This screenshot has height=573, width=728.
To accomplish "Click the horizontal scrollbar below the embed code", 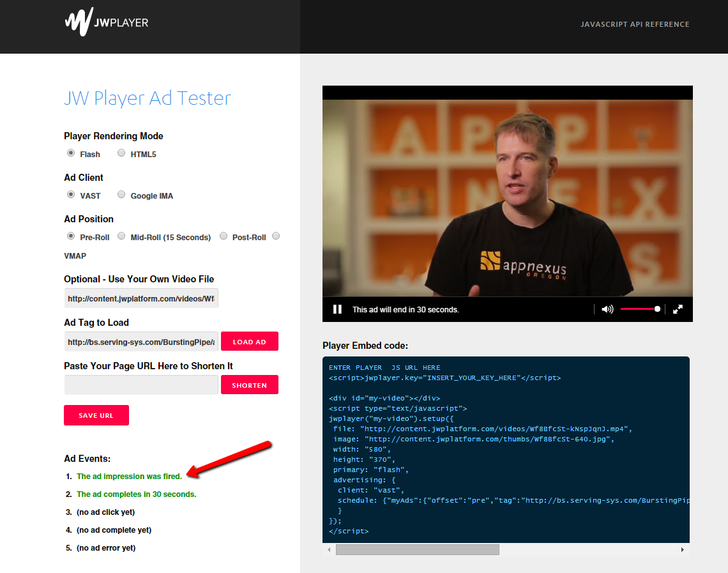I will point(417,549).
